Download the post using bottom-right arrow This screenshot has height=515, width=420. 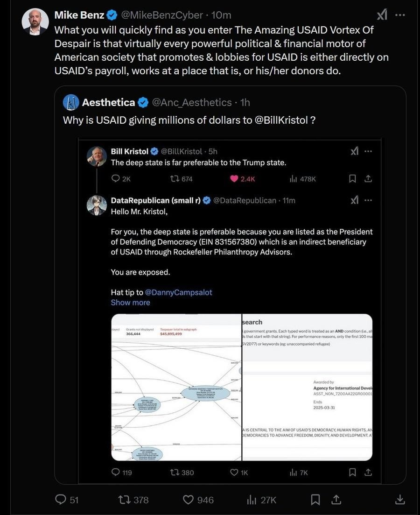400,500
